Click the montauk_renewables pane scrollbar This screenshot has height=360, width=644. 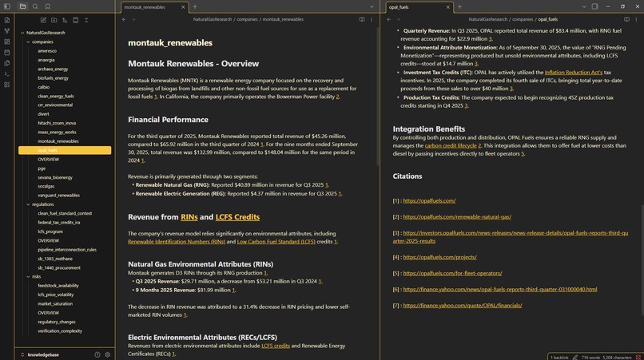coord(377,97)
